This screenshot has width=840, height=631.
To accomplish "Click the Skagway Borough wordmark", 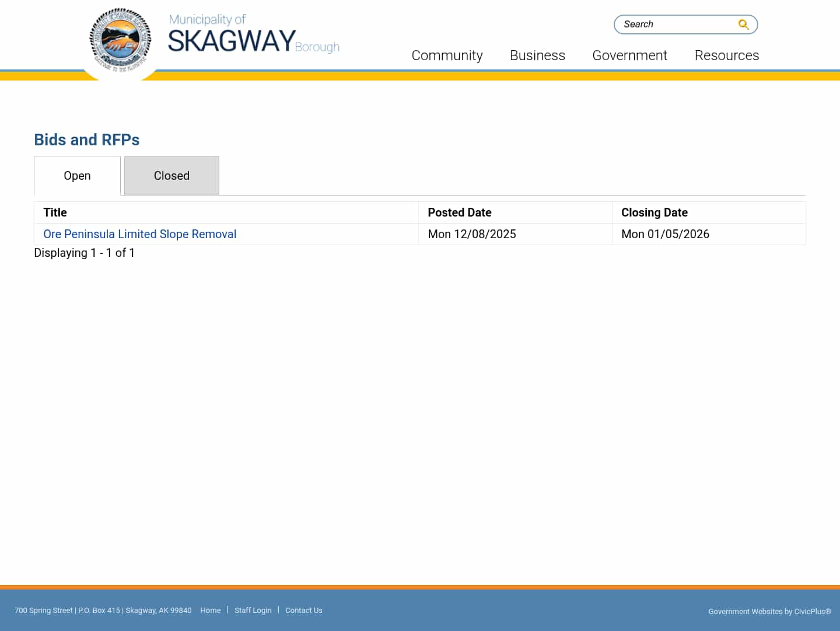I will (254, 35).
